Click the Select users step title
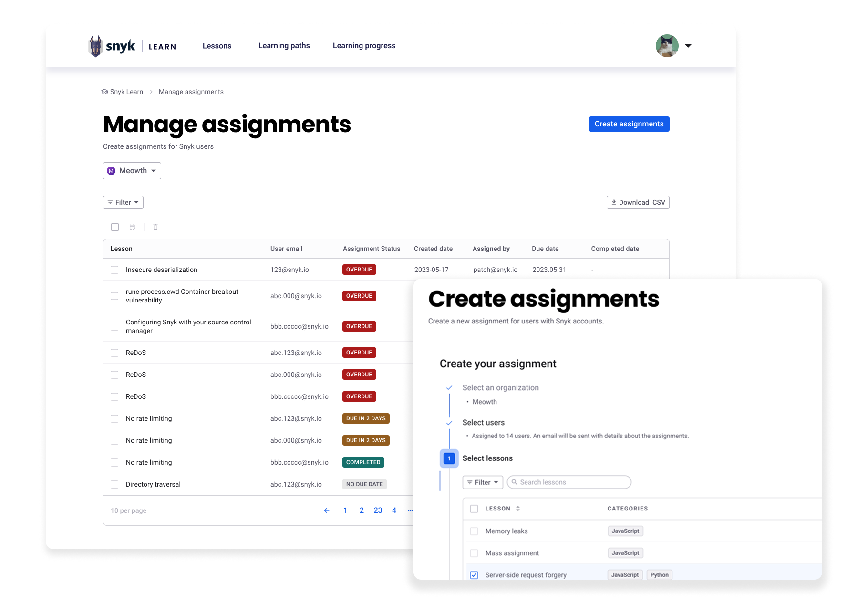 coord(483,423)
